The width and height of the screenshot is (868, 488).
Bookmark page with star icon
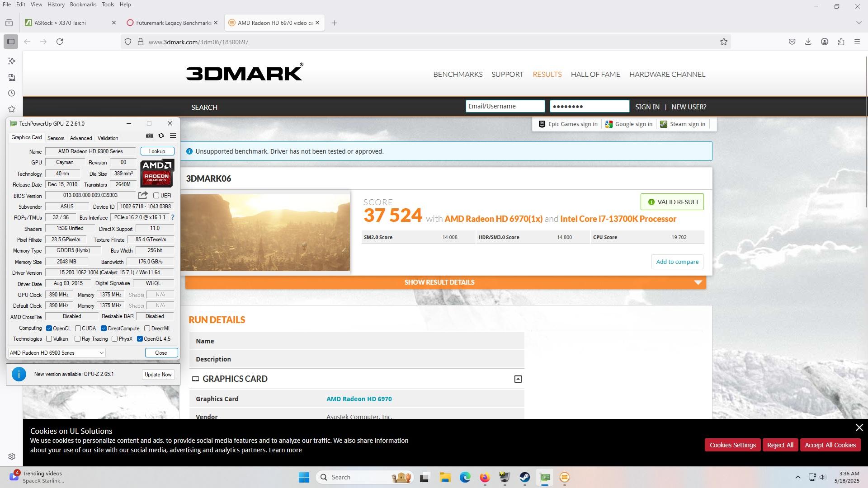pos(724,42)
